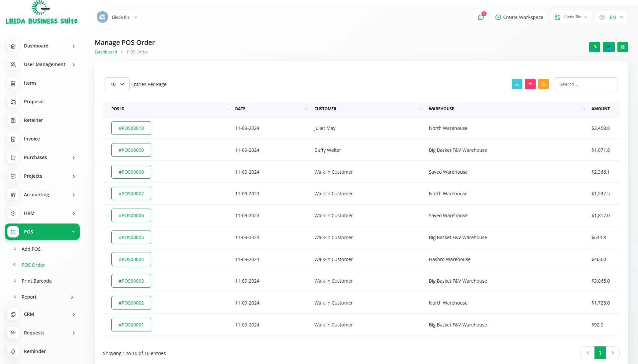This screenshot has width=638, height=364.
Task: Open the EN language dropdown
Action: pyautogui.click(x=611, y=17)
